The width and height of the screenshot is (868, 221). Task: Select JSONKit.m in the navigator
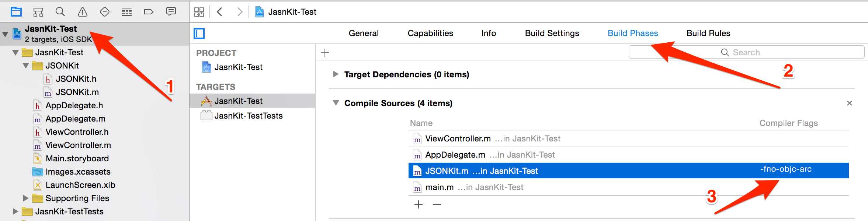77,92
